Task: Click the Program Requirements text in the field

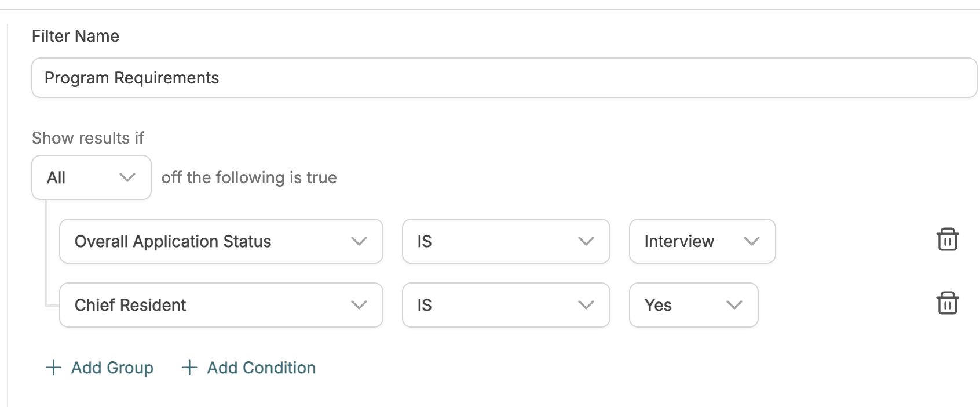Action: [132, 78]
